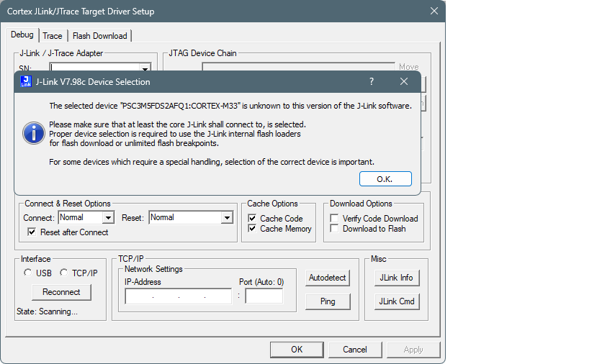The image size is (615, 364).
Task: Click the Autodetect button
Action: pos(328,278)
